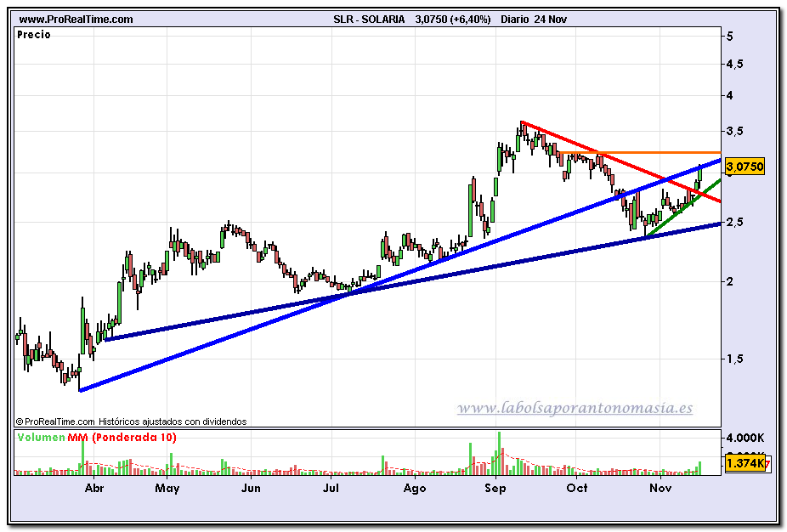Select the Volumen indicator label
The width and height of the screenshot is (787, 532).
tap(40, 438)
